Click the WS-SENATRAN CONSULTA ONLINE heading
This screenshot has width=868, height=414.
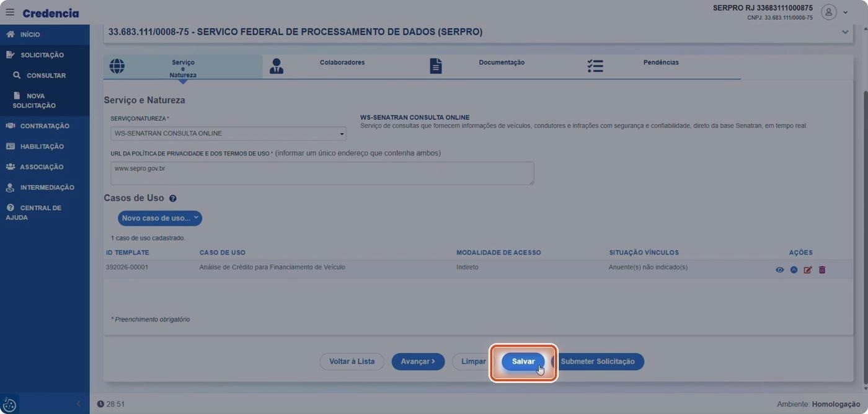415,117
